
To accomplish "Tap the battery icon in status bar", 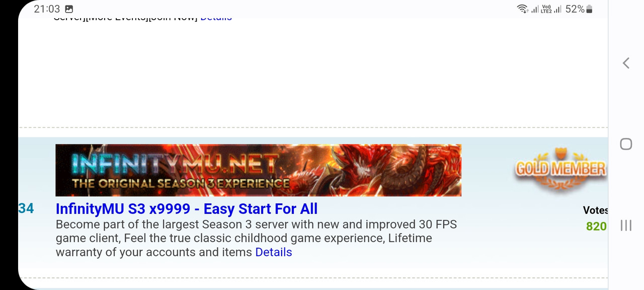I will [590, 9].
